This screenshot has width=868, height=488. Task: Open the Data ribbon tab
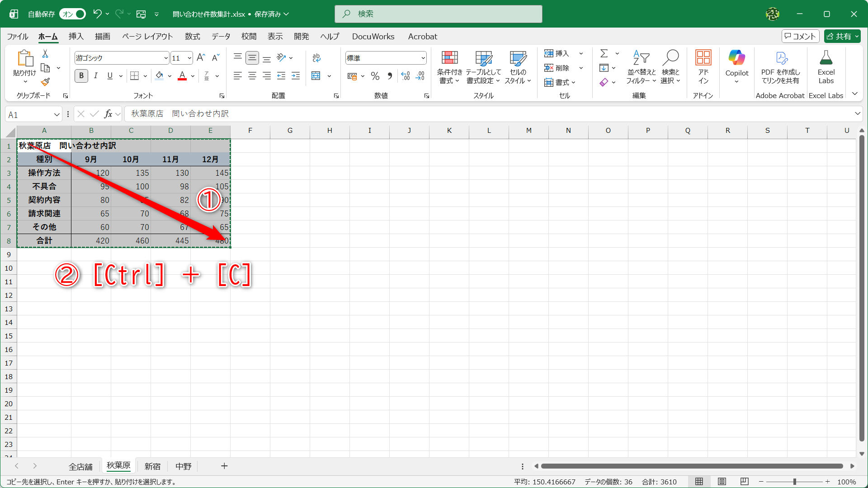click(221, 37)
